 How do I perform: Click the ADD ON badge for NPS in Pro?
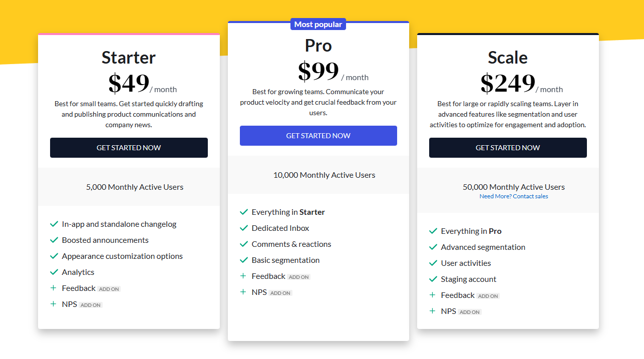click(280, 292)
